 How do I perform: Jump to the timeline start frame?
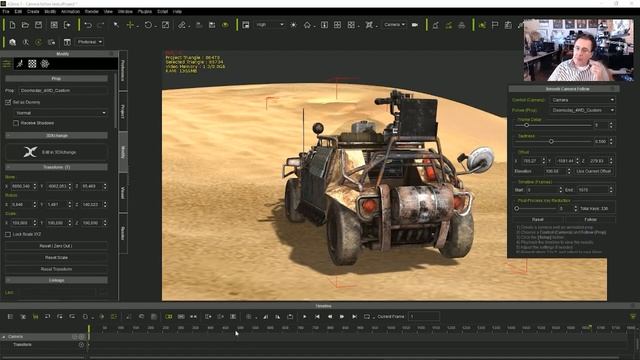pos(317,317)
